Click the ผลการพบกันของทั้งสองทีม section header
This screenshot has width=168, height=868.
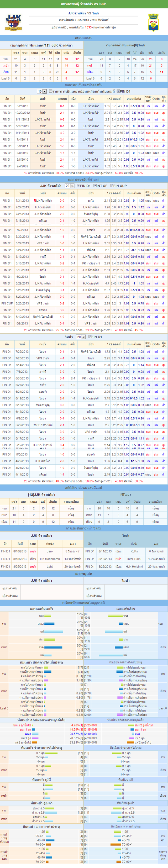[x=84, y=85]
